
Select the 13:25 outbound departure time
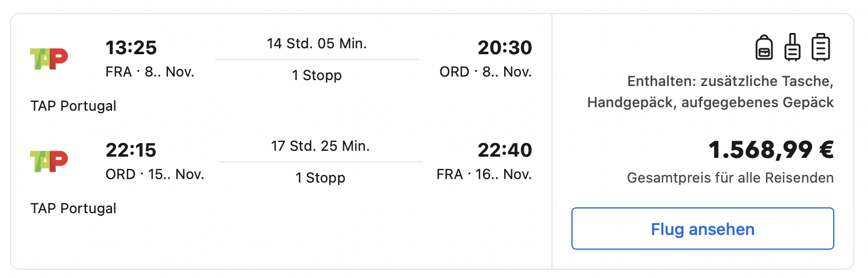131,48
